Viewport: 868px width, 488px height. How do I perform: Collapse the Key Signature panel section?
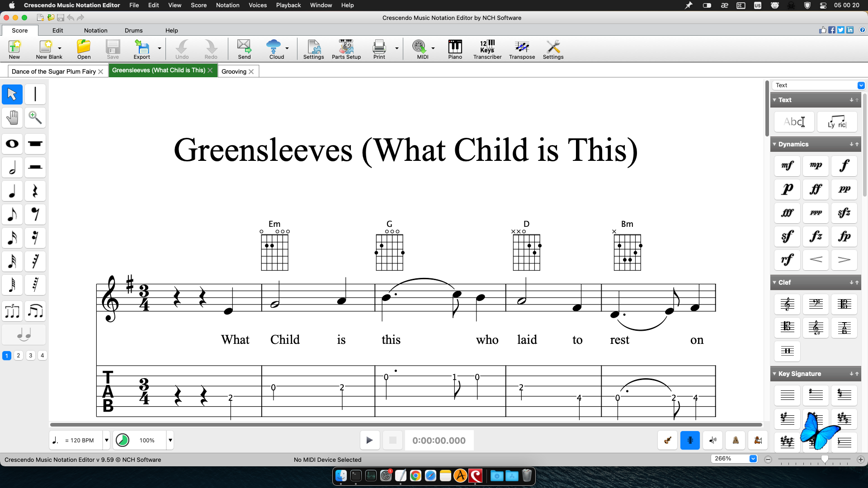[x=774, y=374]
